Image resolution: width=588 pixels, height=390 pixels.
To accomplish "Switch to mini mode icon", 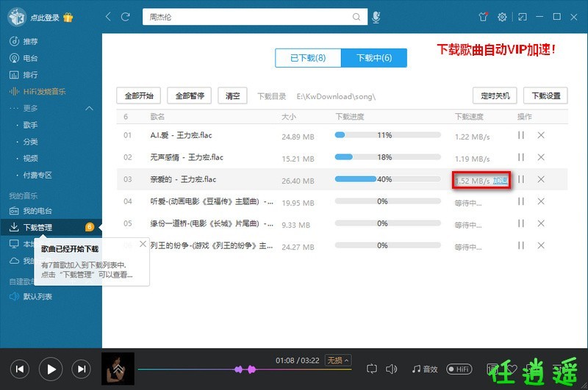I will point(523,17).
